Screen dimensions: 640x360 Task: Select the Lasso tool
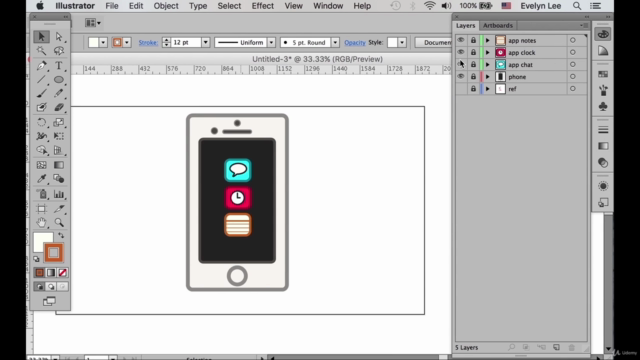point(59,51)
